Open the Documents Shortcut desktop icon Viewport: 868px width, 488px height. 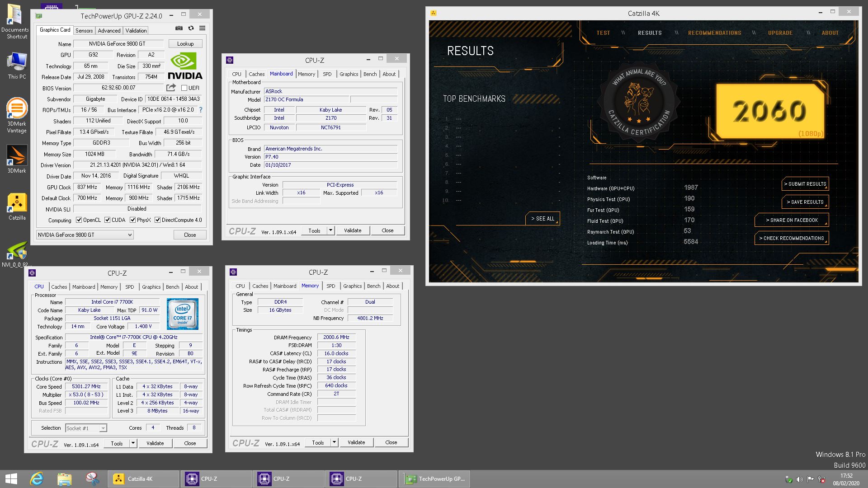[x=16, y=21]
